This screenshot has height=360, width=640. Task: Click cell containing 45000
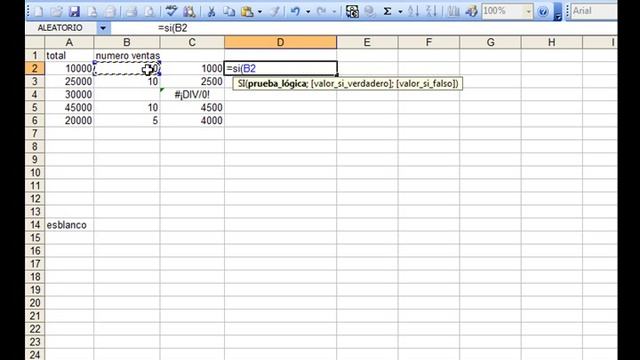[69, 107]
